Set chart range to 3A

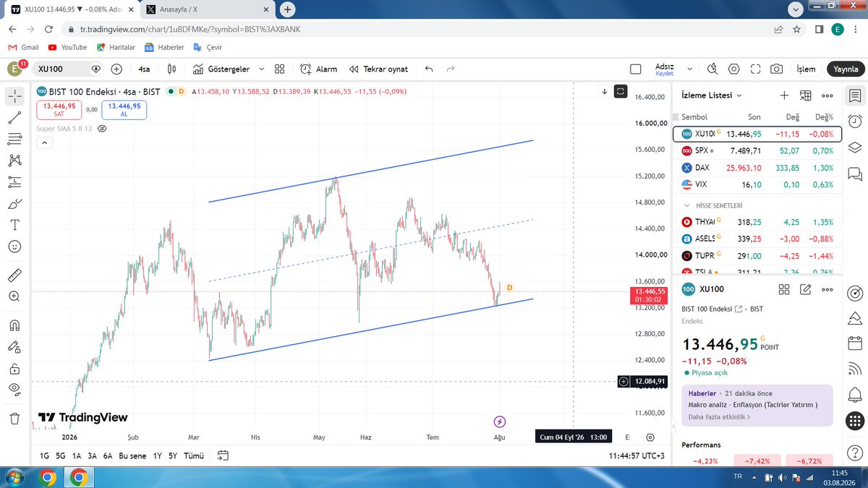92,455
